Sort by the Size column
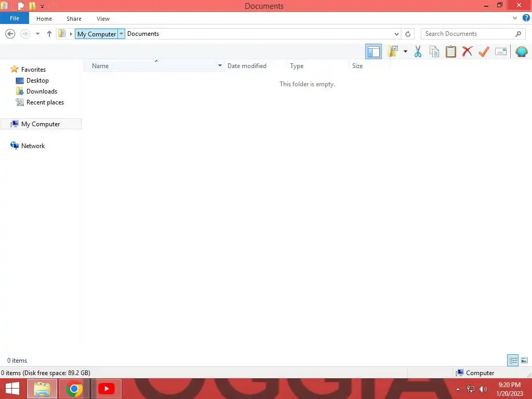The height and width of the screenshot is (399, 532). pyautogui.click(x=370, y=66)
